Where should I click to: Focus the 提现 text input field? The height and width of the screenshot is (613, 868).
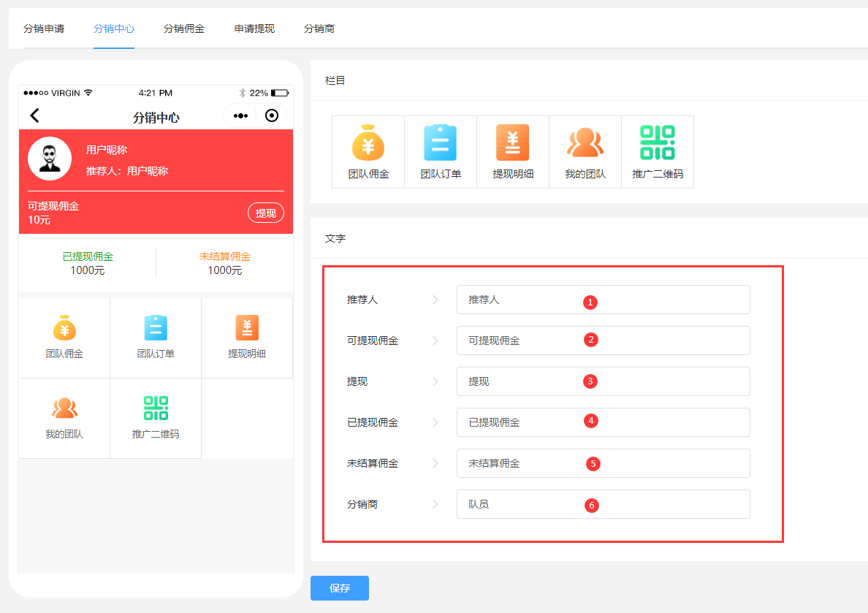coord(604,381)
